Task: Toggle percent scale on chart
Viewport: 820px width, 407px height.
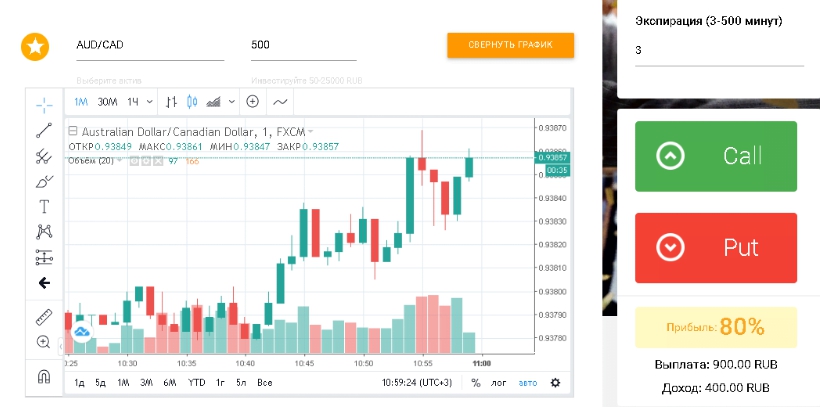Action: (476, 382)
